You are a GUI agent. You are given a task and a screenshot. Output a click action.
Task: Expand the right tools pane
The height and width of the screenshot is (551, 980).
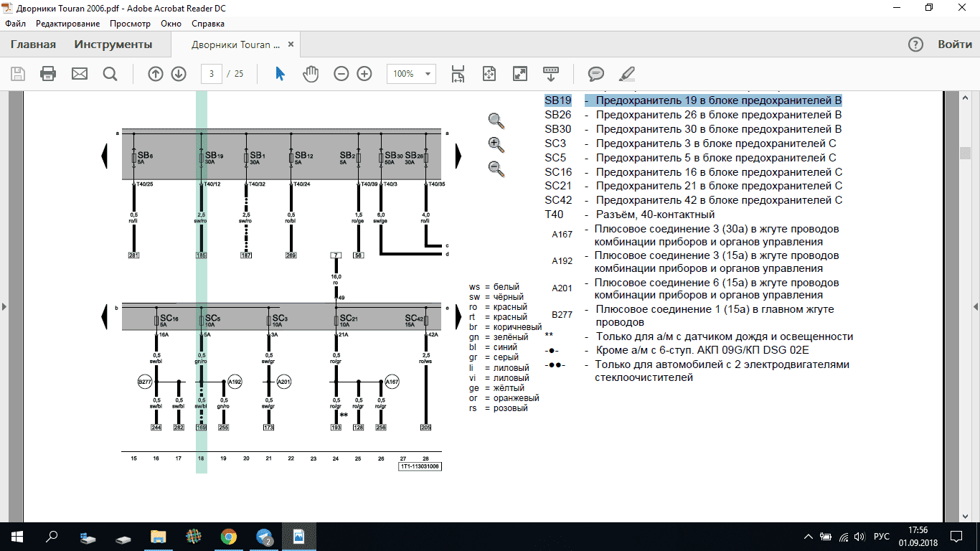(x=976, y=306)
